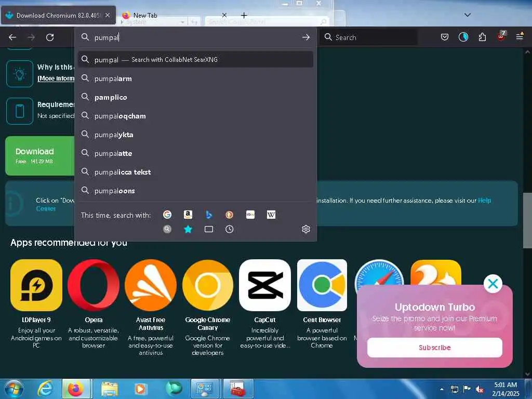The image size is (532, 399).
Task: Select the pumpalarm suggestion
Action: click(x=195, y=78)
